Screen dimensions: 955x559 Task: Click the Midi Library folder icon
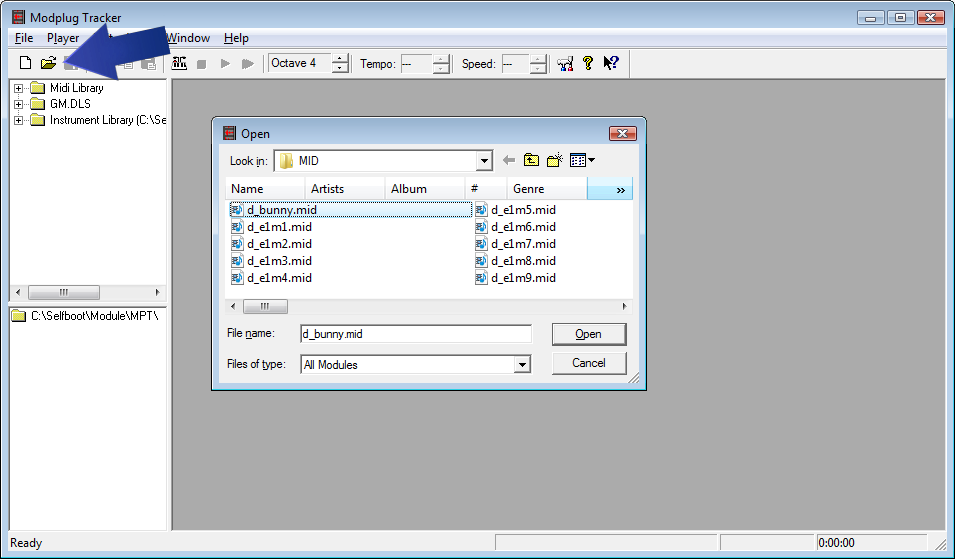[x=38, y=88]
